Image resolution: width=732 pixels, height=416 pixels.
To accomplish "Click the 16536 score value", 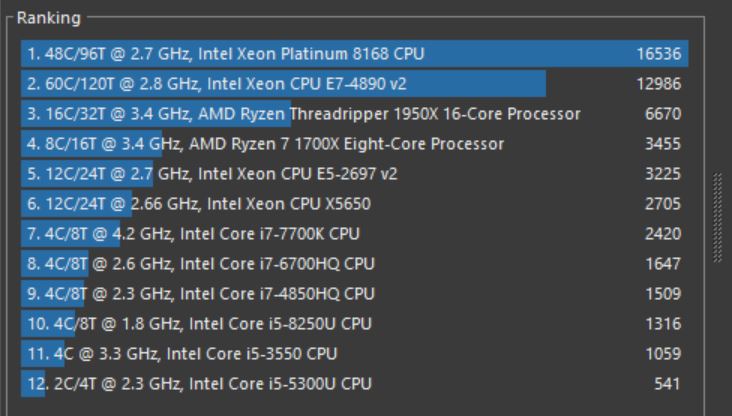I will tap(659, 53).
